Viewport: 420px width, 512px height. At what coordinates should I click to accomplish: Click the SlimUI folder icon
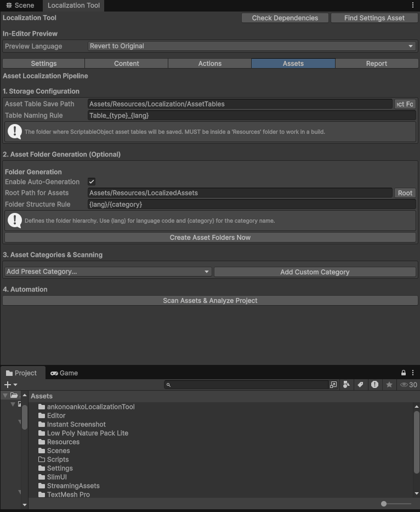[42, 477]
